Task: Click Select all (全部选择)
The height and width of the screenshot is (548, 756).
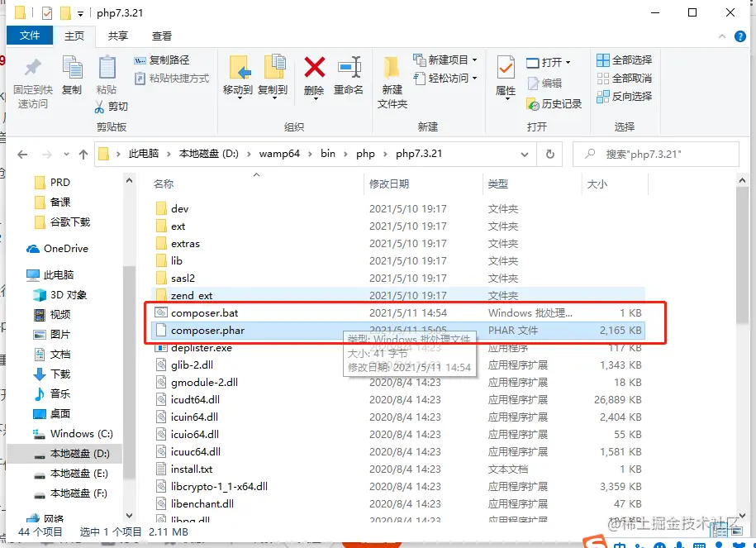Action: [625, 60]
